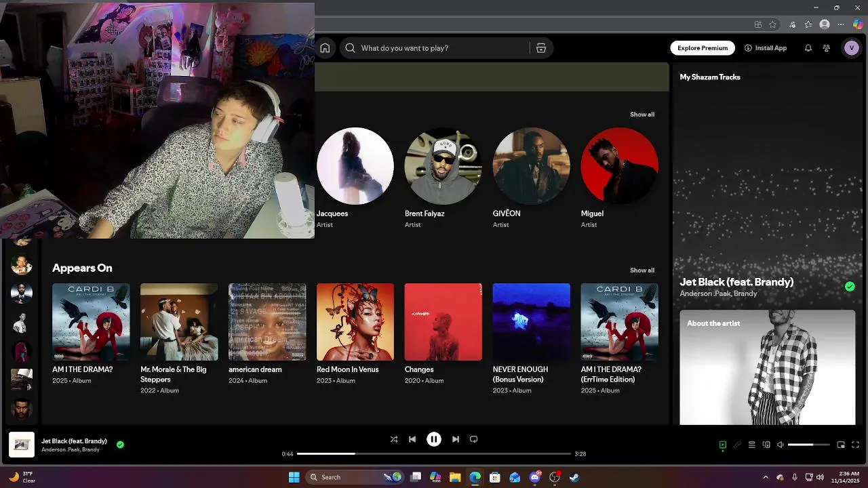Open Jacquees artist card
868x488 pixels.
point(355,178)
